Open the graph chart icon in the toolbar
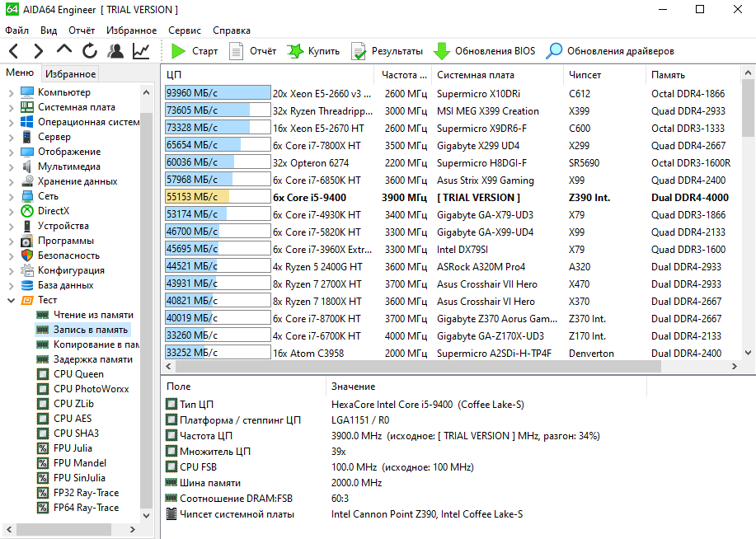Viewport: 756px width, 539px height. coord(141,50)
